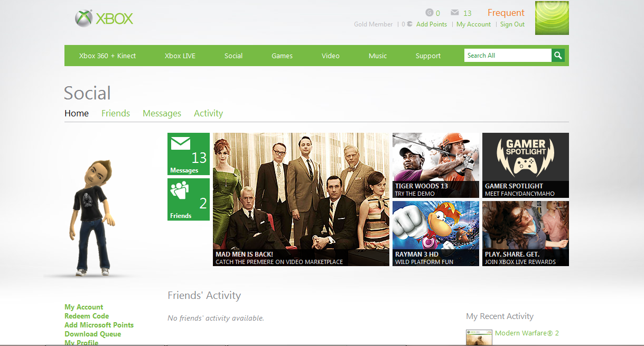Open the Games menu

[x=282, y=56]
